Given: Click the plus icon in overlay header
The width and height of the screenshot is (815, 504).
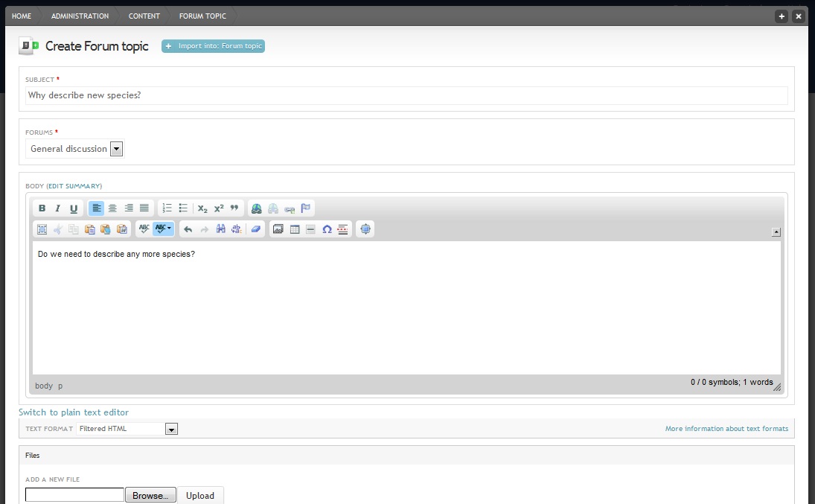Looking at the screenshot, I should click(x=782, y=16).
